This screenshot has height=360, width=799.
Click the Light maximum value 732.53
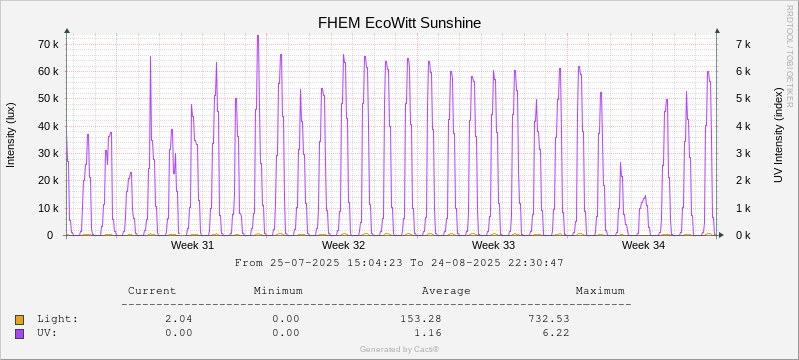coord(549,319)
